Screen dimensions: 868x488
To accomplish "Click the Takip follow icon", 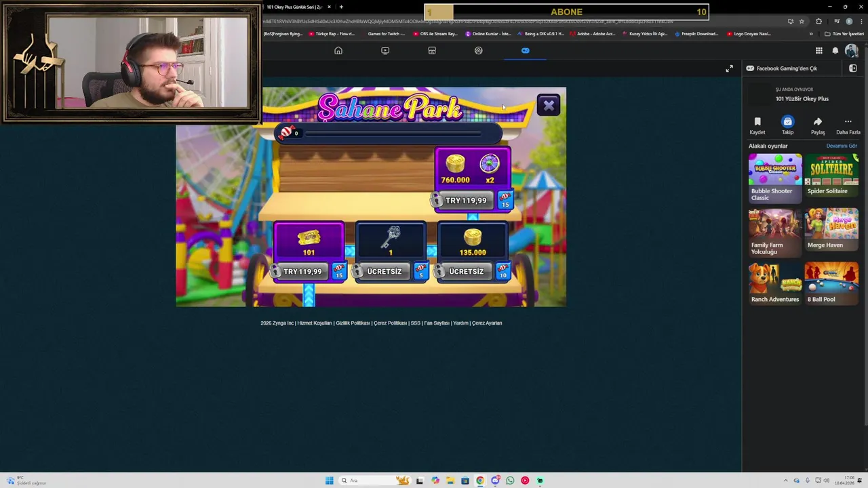I will pos(787,122).
